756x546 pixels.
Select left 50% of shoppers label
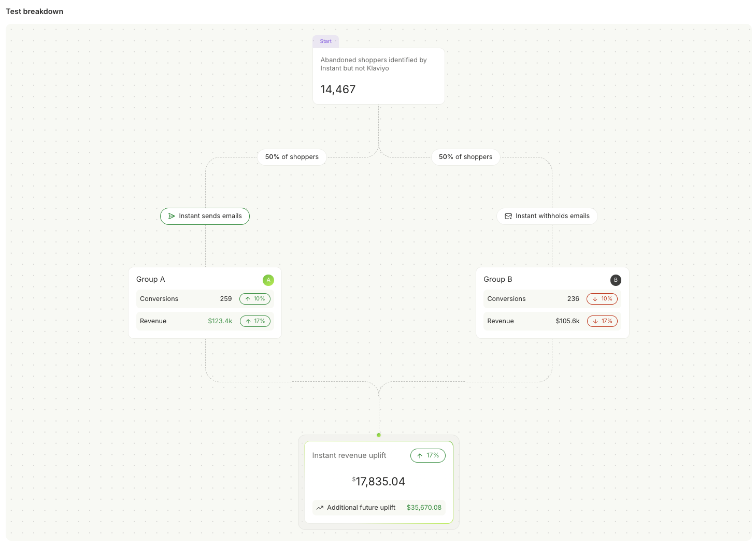[292, 157]
